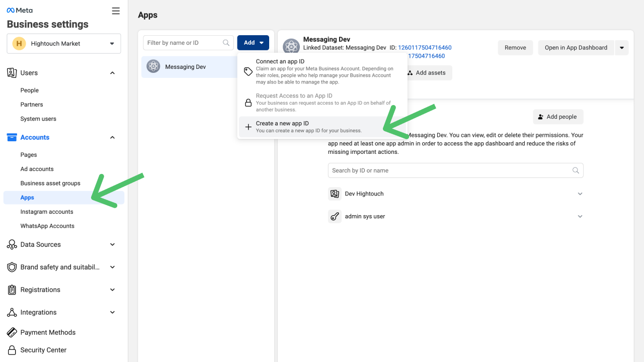
Task: Click the Data Sources icon
Action: coord(12,244)
